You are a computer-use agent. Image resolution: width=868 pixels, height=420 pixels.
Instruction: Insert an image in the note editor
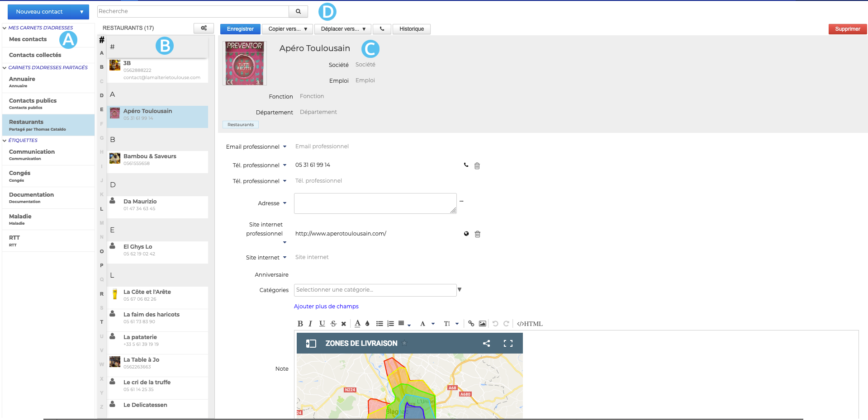(x=483, y=324)
